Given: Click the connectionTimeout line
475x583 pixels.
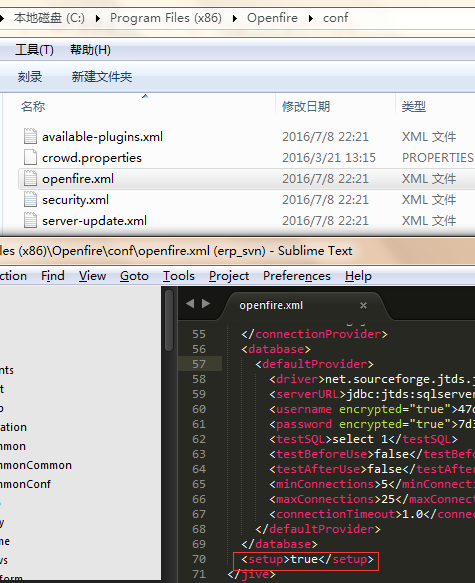Looking at the screenshot, I should (x=372, y=514).
